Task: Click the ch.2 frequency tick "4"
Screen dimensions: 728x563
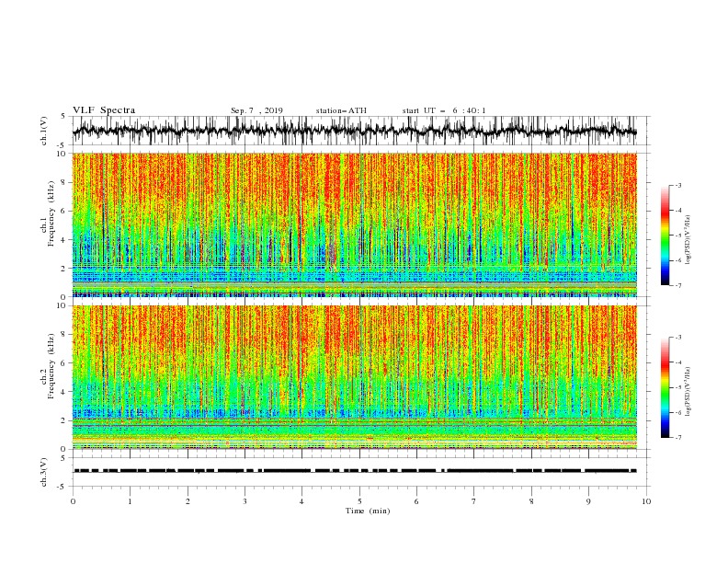Action: 63,392
